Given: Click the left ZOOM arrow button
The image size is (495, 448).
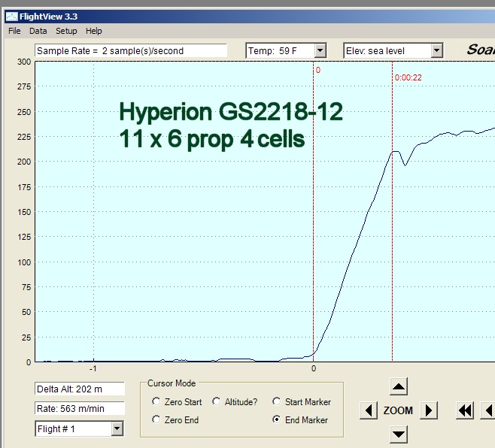Looking at the screenshot, I should [369, 410].
